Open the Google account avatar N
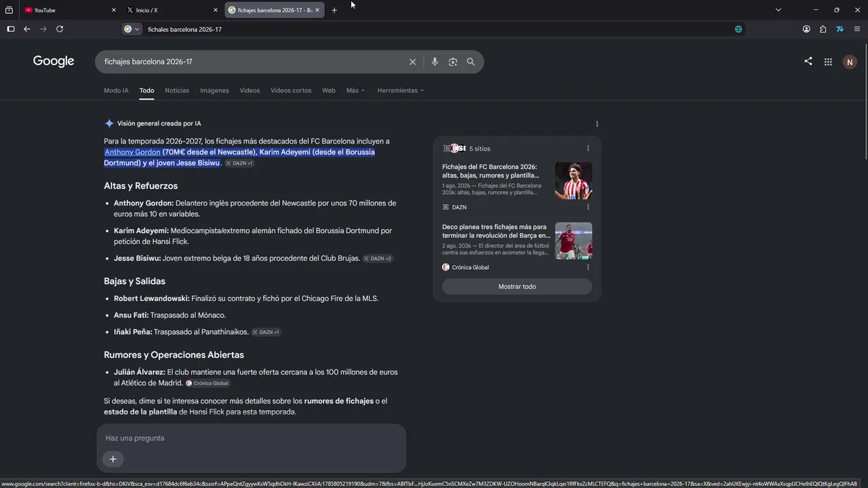 point(850,62)
